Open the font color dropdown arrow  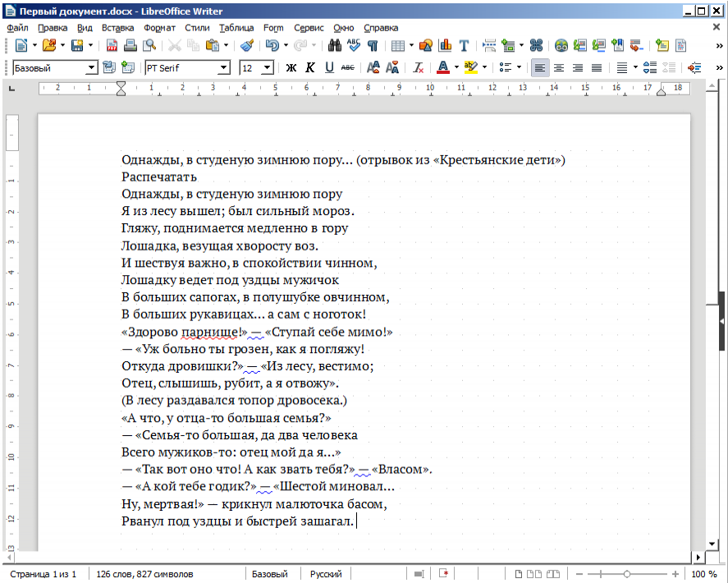(x=456, y=67)
